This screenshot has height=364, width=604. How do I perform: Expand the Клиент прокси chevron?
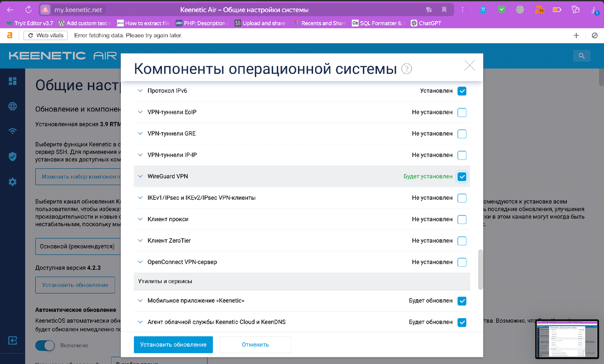[140, 220]
